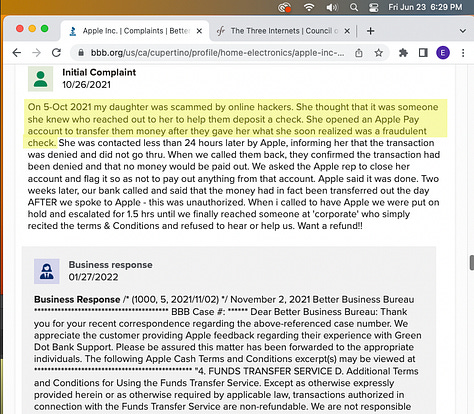Click the complaint date 10/26/2021
Screen dimensions: 474x414
click(86, 85)
